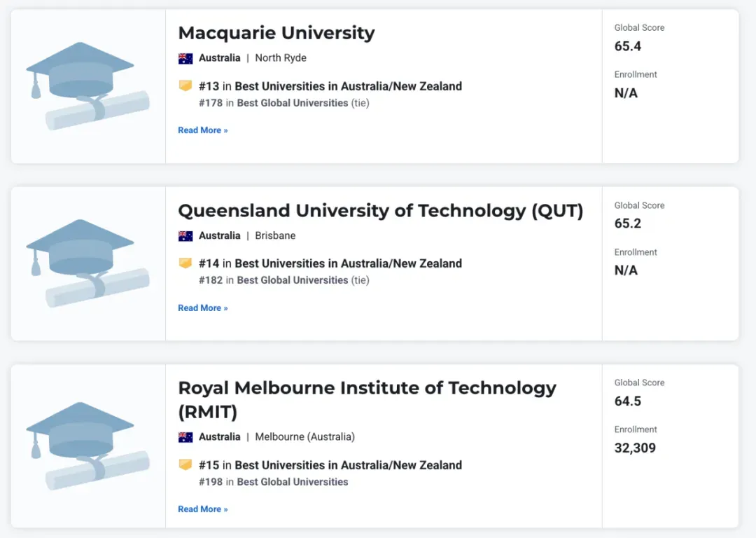This screenshot has width=756, height=538.
Task: Open the Macquarie University title link
Action: tap(276, 33)
